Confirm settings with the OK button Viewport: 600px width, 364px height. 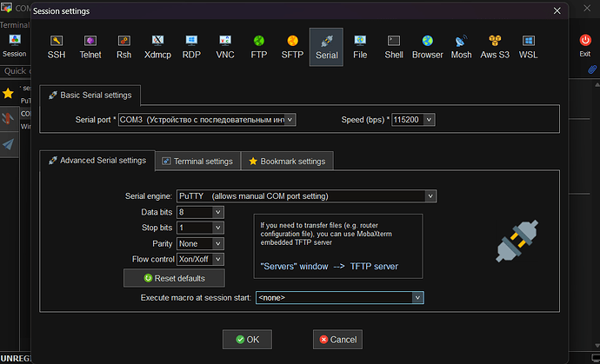(x=247, y=340)
